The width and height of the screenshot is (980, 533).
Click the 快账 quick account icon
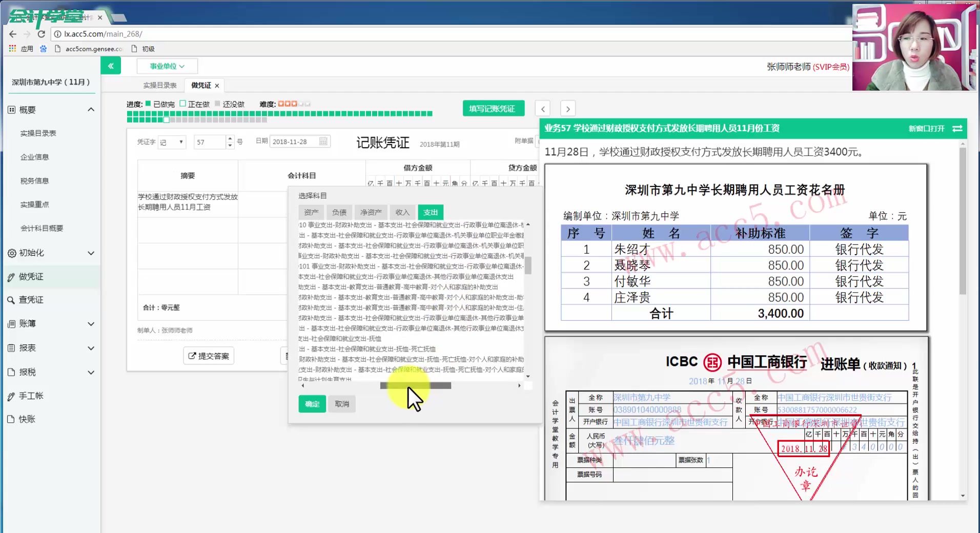pyautogui.click(x=11, y=419)
